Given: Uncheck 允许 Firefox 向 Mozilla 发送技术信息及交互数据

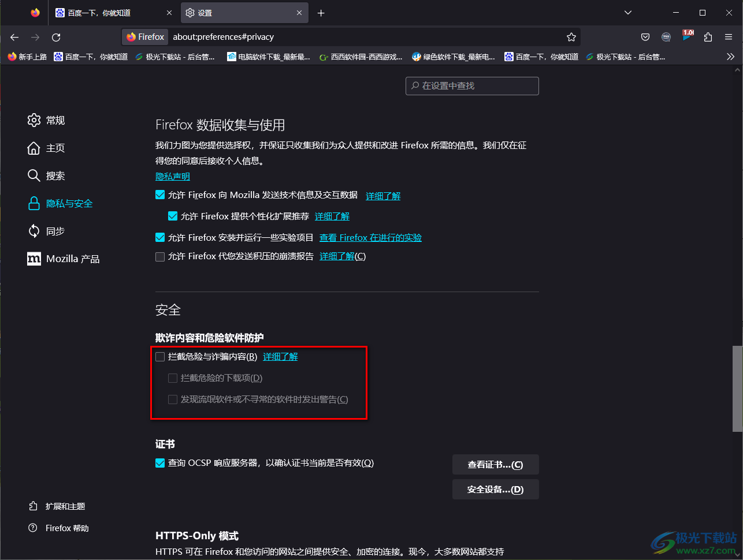Looking at the screenshot, I should [x=160, y=195].
